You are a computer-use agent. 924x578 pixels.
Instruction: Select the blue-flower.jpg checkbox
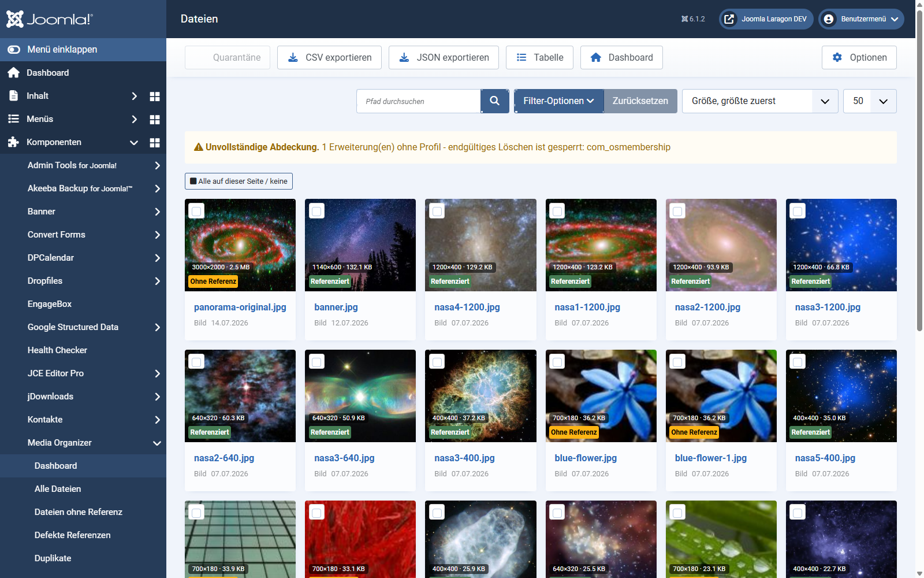(x=557, y=362)
